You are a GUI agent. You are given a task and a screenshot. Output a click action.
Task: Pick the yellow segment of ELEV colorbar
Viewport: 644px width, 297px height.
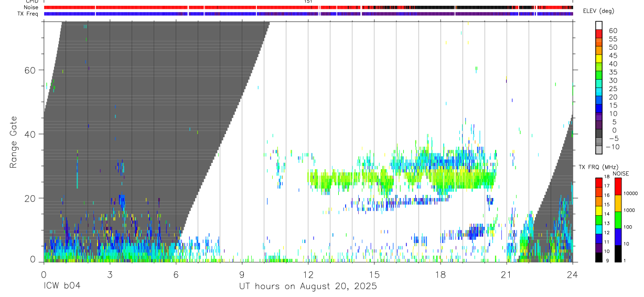pyautogui.click(x=599, y=58)
